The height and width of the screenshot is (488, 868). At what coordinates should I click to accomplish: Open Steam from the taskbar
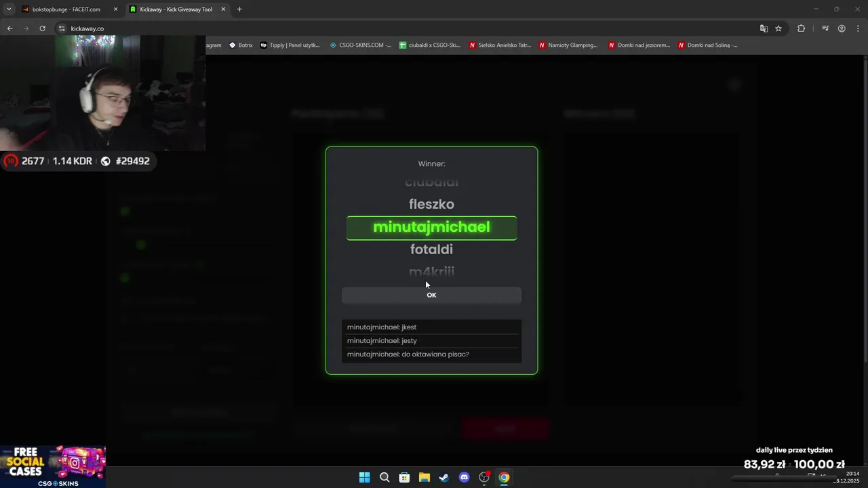coord(444,477)
